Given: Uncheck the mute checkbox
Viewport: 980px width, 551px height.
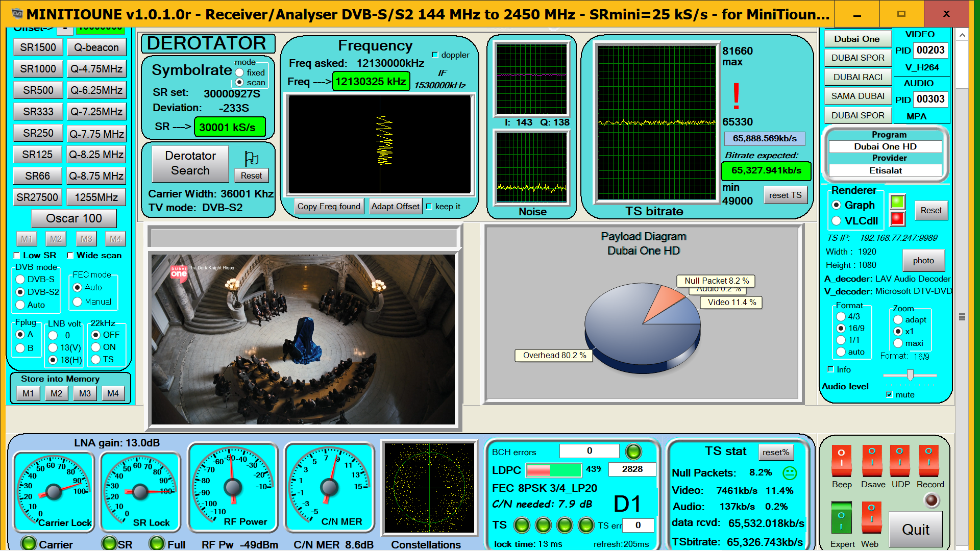Looking at the screenshot, I should click(x=889, y=394).
